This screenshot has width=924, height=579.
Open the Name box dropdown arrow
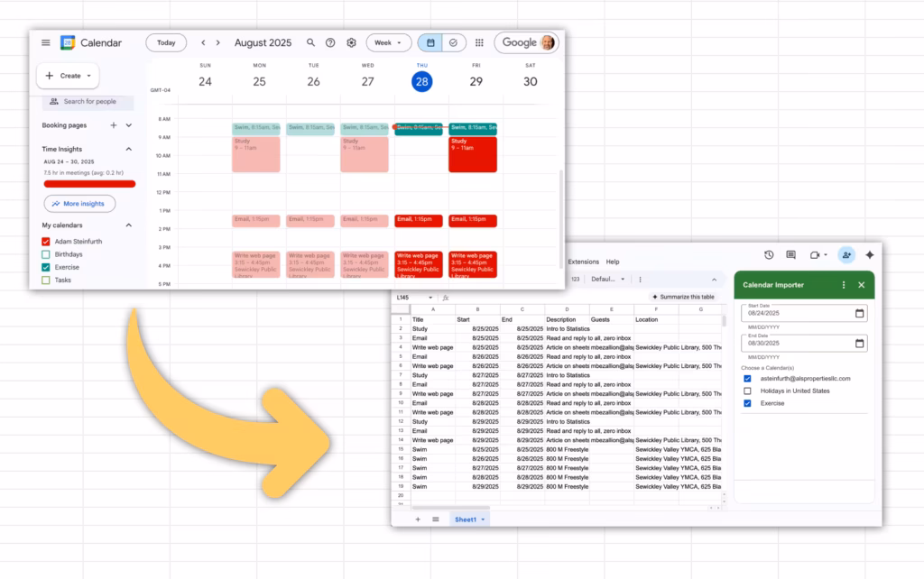point(430,298)
